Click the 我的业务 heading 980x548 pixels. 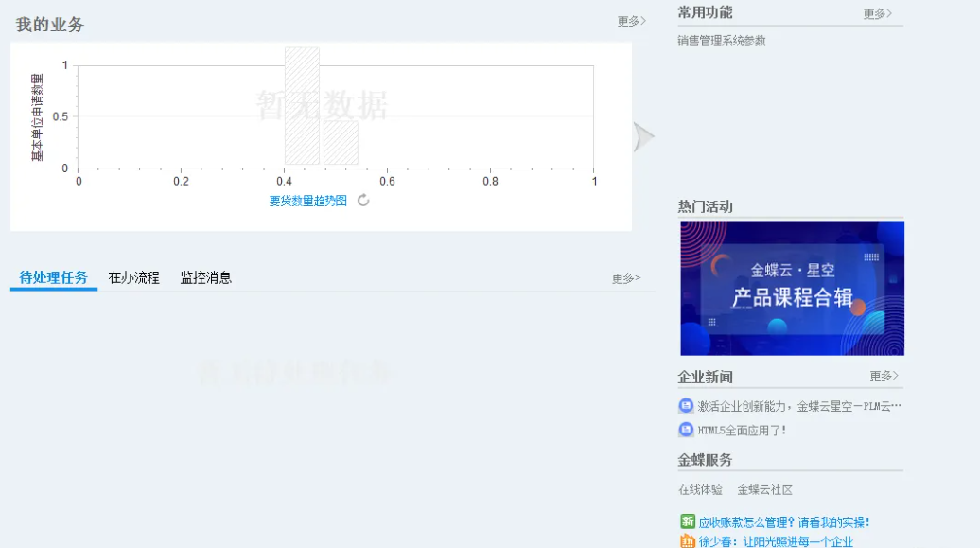click(x=50, y=25)
